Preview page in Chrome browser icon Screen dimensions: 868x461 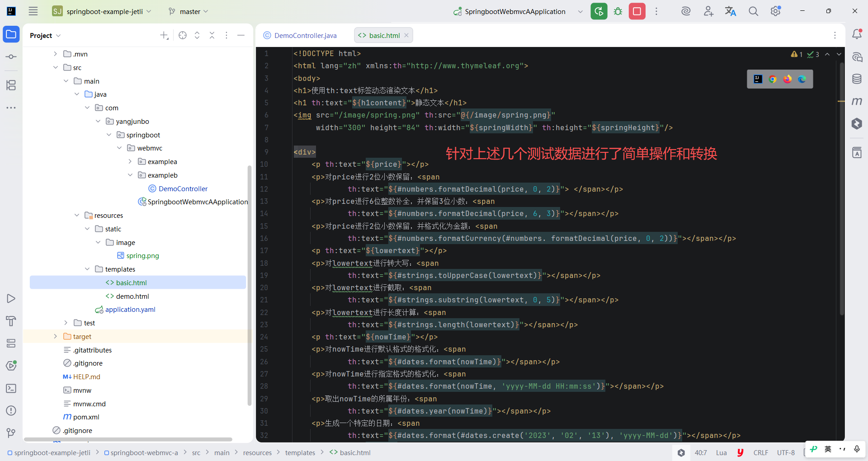[773, 79]
